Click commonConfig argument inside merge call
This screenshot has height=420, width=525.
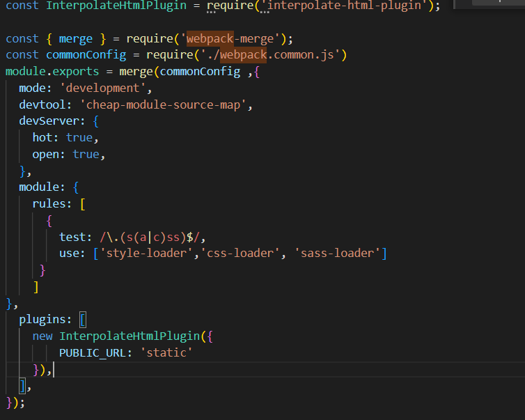click(200, 71)
